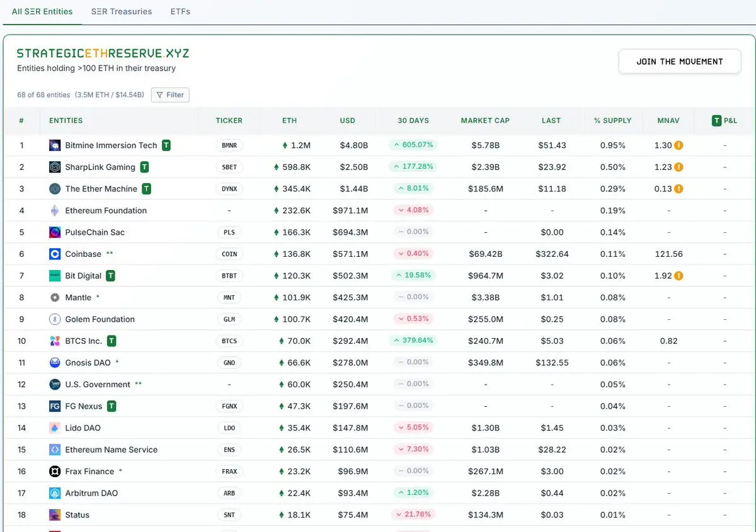
Task: Click the Mantle logo icon
Action: tap(55, 298)
